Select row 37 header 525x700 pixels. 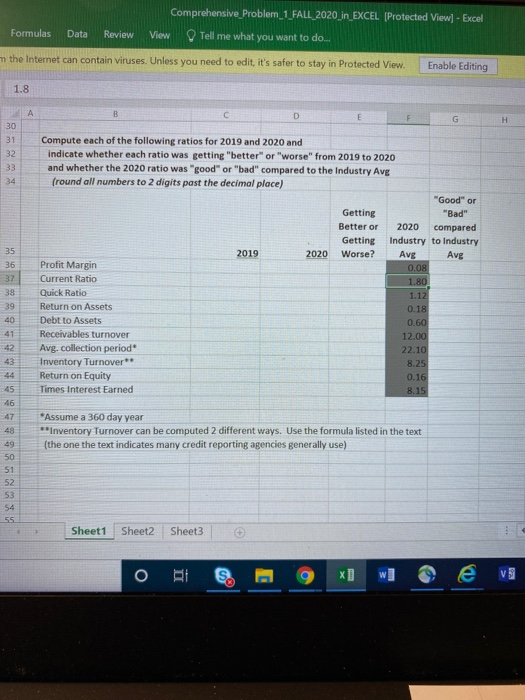pyautogui.click(x=10, y=279)
